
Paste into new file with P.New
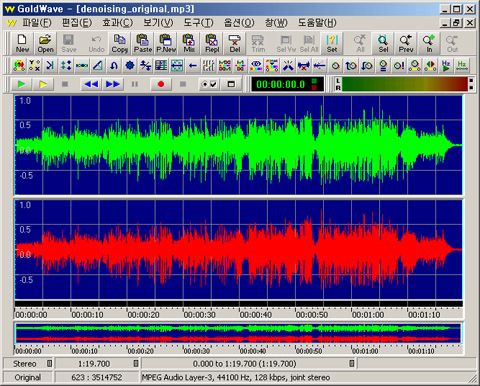166,43
